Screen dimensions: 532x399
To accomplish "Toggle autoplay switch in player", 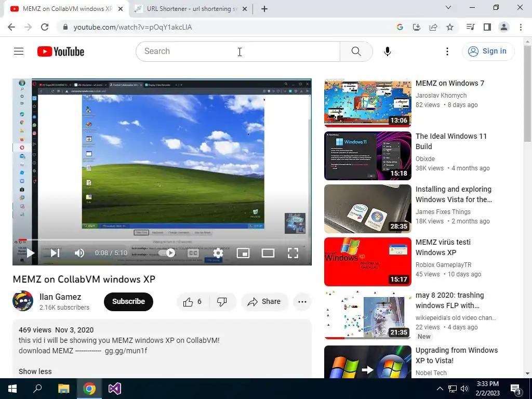I will pyautogui.click(x=167, y=253).
